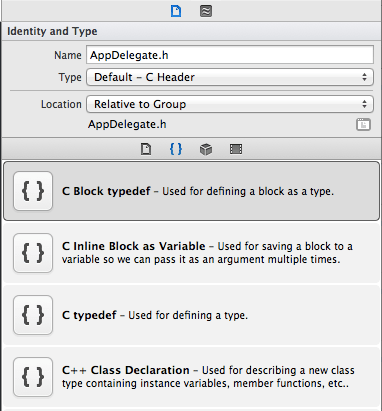This screenshot has height=411, width=382.
Task: Click the C Inline Block snippet icon
Action: pos(33,253)
